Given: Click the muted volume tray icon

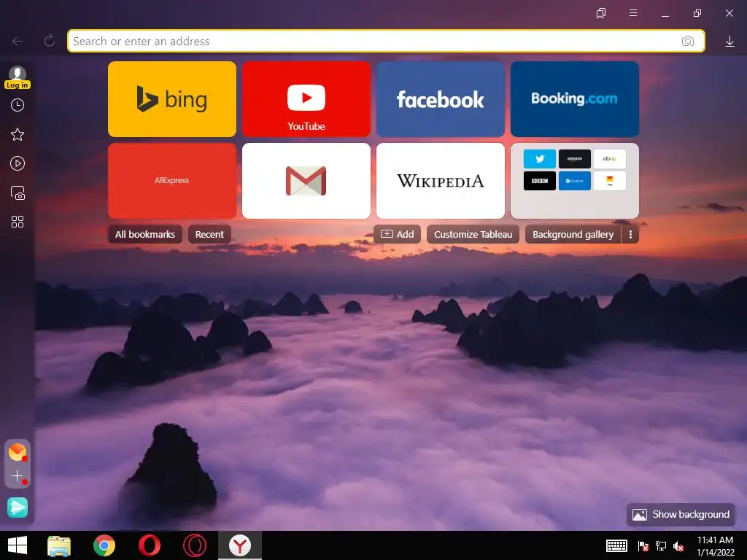Looking at the screenshot, I should [x=678, y=546].
